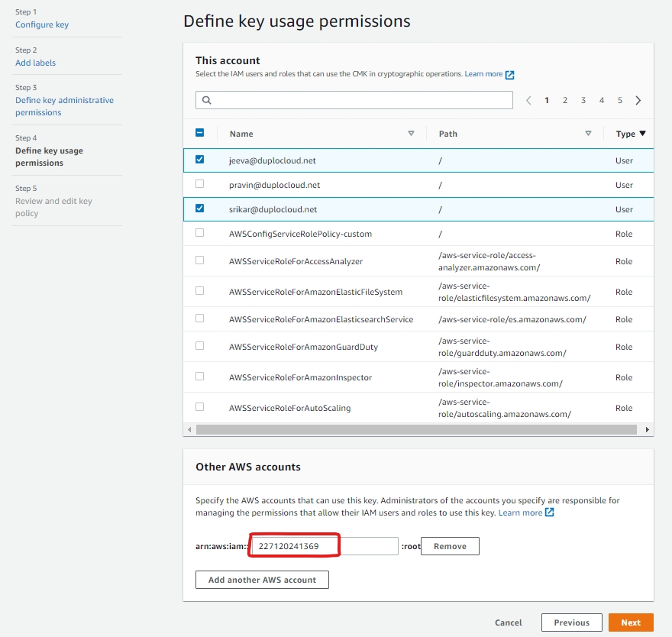The image size is (672, 637).
Task: Click right arrow of horizontal scrollbar
Action: pos(648,430)
